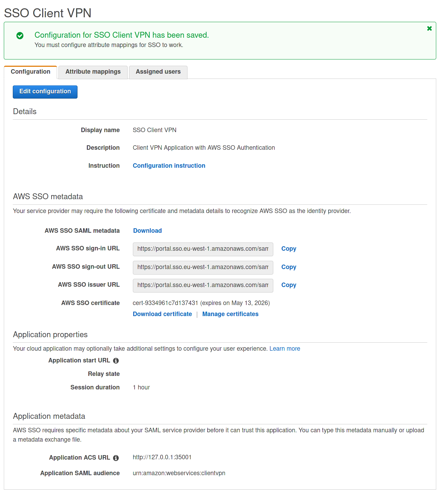
Task: Open the Manage certificates link
Action: tap(230, 314)
